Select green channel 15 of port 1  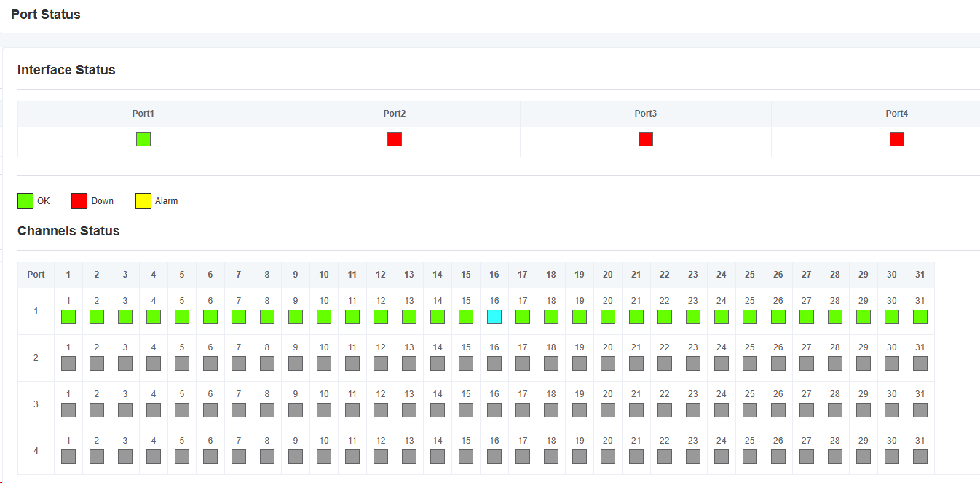[x=466, y=317]
